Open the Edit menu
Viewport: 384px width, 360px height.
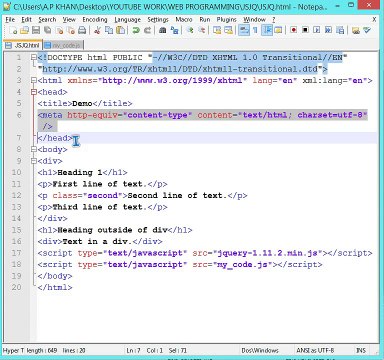tap(26, 20)
